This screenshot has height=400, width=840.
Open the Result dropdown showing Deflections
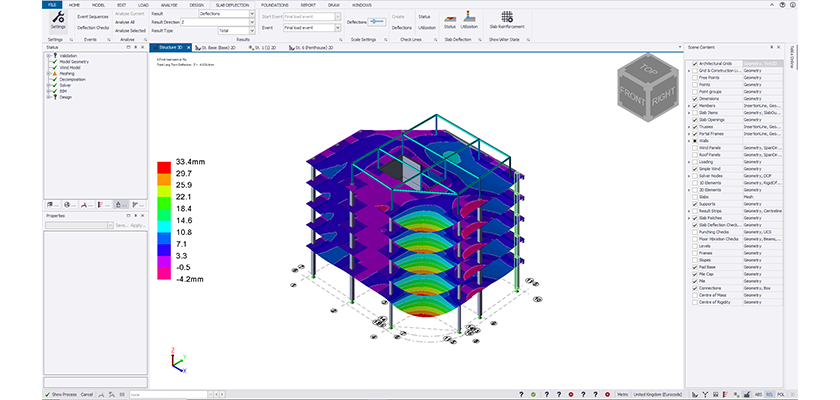[226, 15]
